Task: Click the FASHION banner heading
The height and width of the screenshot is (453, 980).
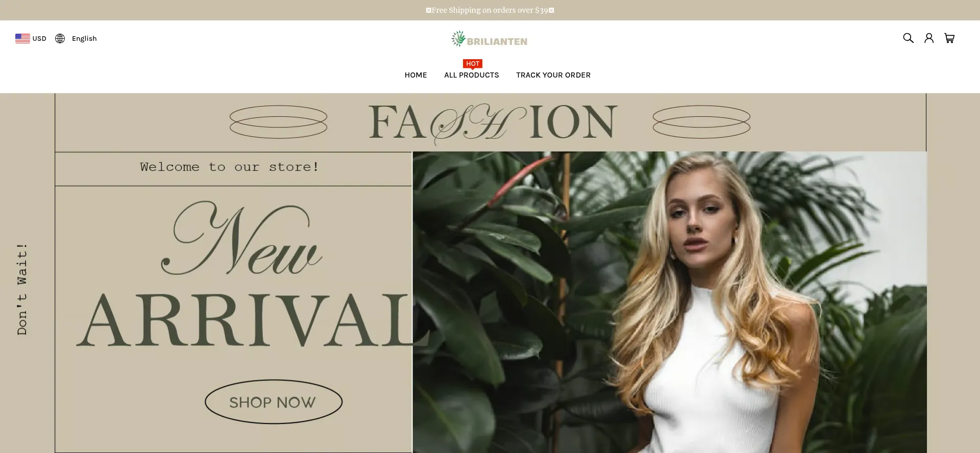Action: click(x=493, y=123)
